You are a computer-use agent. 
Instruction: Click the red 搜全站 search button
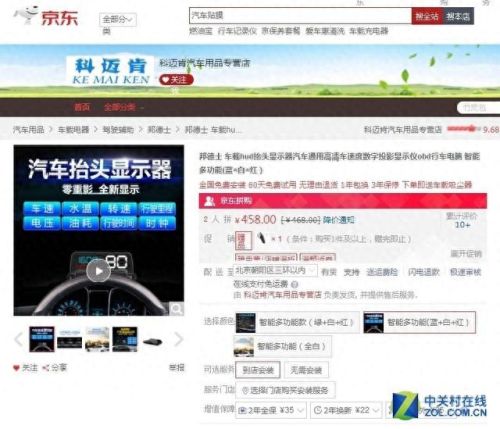coord(427,16)
